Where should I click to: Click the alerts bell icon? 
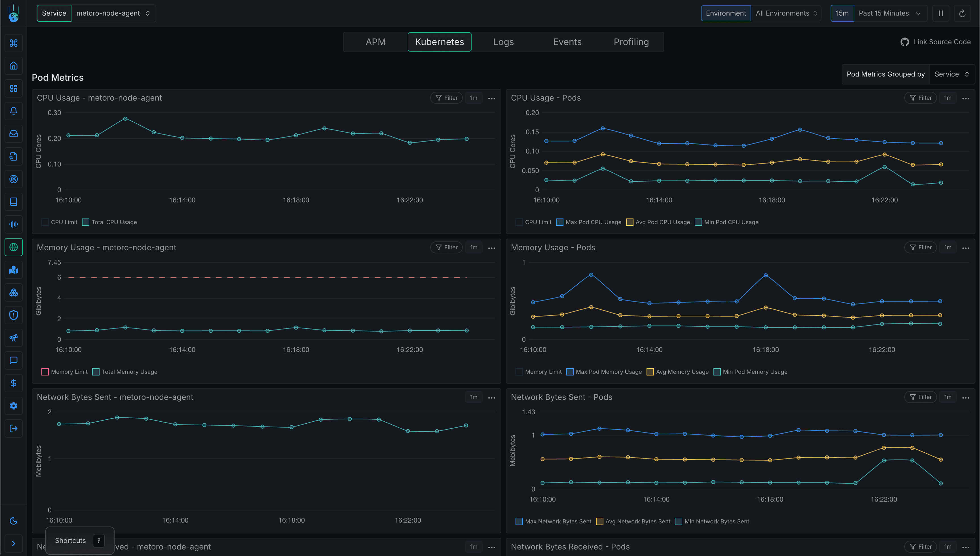pos(13,111)
